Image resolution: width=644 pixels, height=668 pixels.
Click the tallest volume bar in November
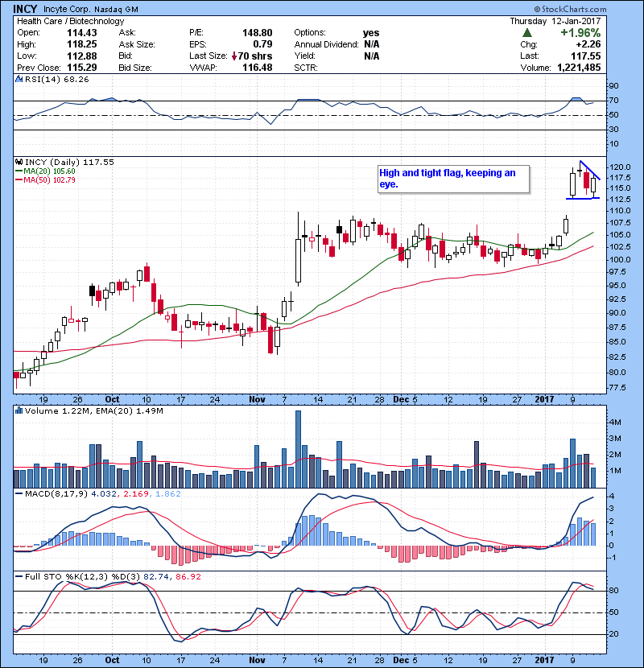tap(299, 449)
